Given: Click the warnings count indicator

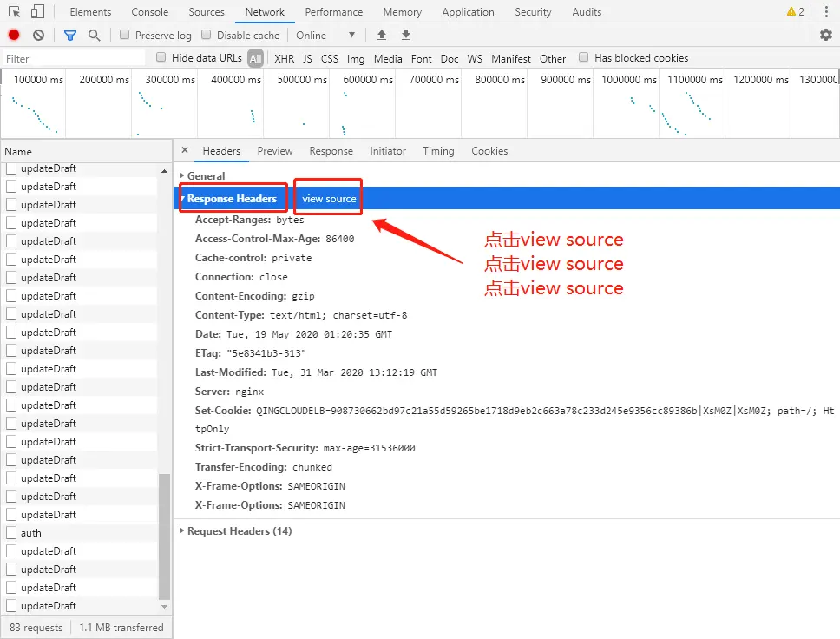Looking at the screenshot, I should click(x=796, y=12).
